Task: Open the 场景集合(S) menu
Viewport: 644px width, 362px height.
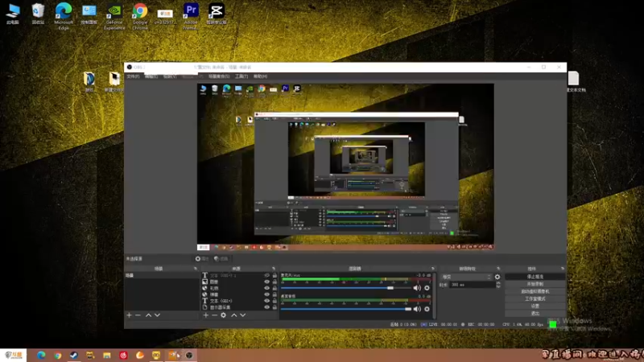Action: click(x=219, y=76)
